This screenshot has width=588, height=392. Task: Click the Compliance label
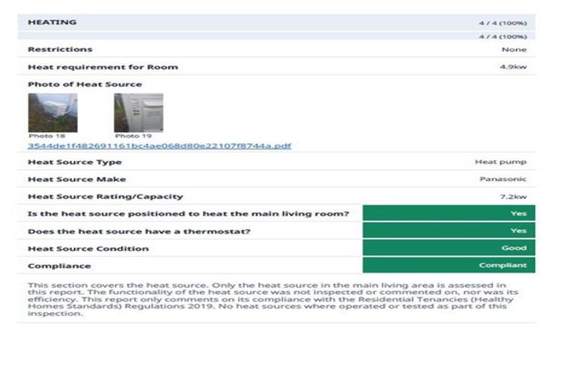(59, 266)
